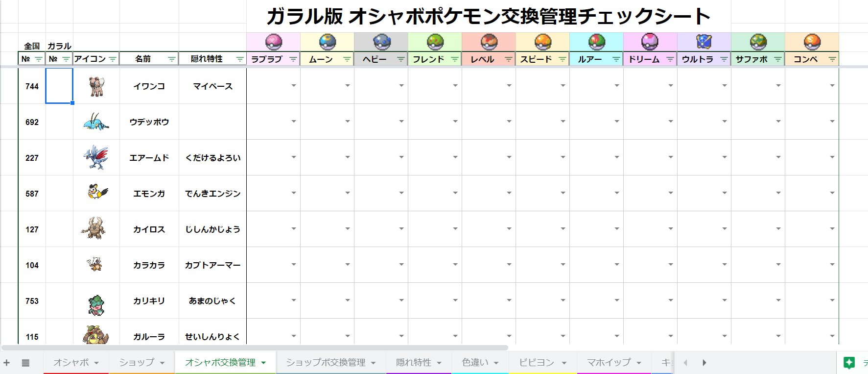Open エモンガ ウルトラ cell dropdown
868x374 pixels.
[x=725, y=193]
